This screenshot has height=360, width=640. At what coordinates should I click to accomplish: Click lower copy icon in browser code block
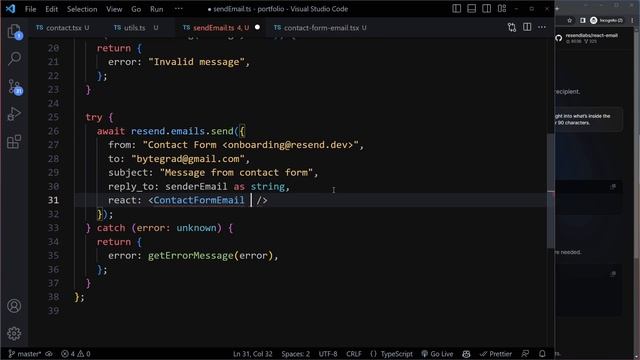(x=613, y=273)
